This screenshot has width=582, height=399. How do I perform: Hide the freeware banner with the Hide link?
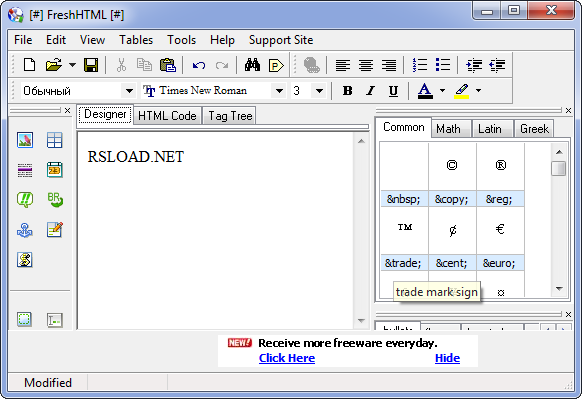click(447, 358)
